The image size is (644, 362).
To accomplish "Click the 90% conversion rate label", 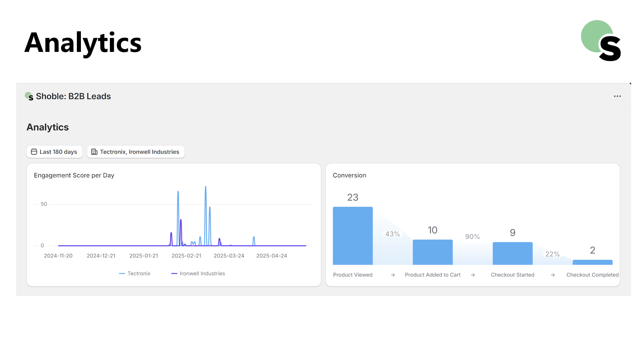I will coord(473,237).
